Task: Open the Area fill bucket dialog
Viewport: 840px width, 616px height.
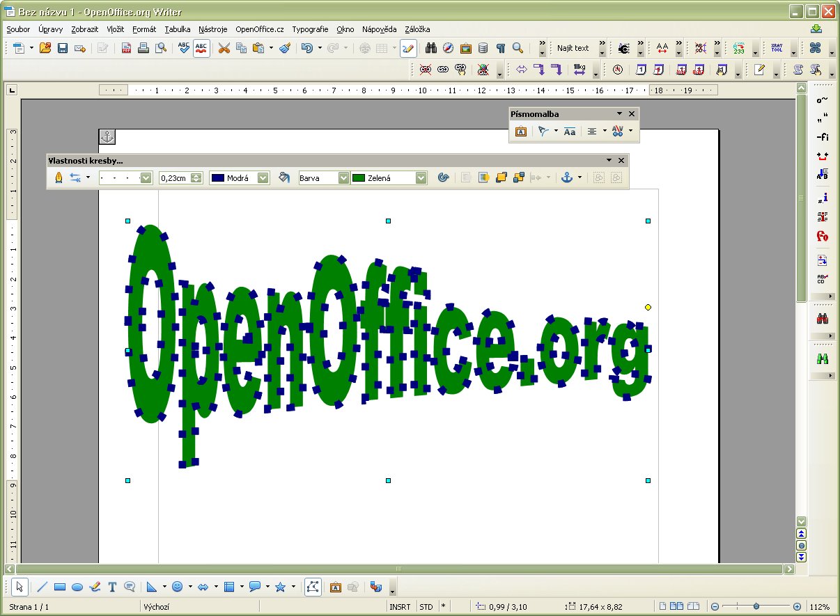Action: [284, 177]
